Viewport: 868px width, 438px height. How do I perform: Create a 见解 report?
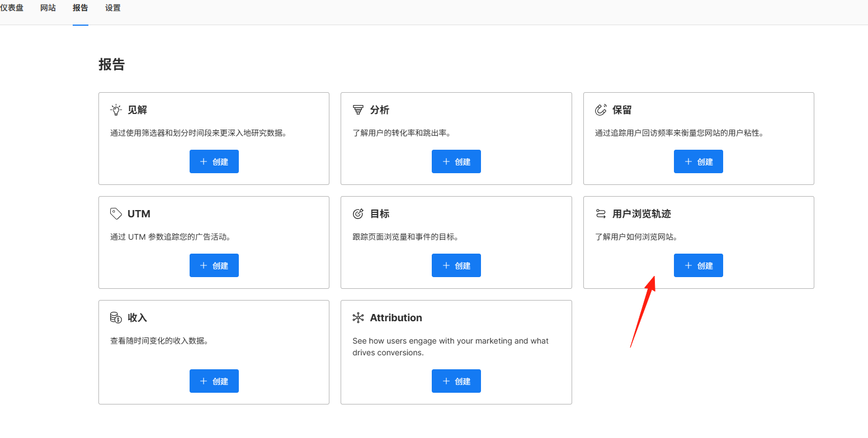[214, 161]
